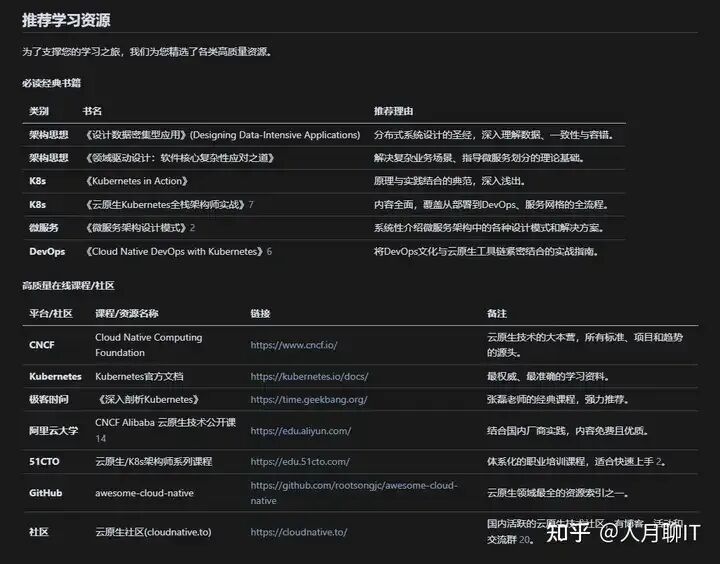Image resolution: width=720 pixels, height=564 pixels.
Task: Select the 深入剖析Kubernetes course name
Action: [x=148, y=400]
